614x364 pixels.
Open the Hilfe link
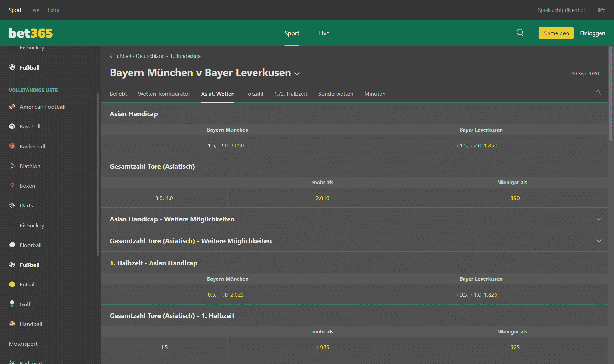tap(600, 10)
